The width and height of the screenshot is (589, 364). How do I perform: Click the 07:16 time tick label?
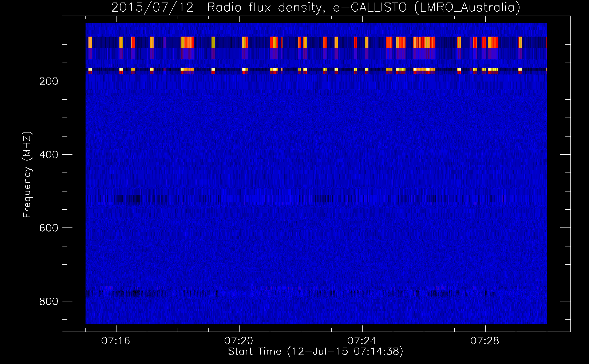[x=116, y=341]
